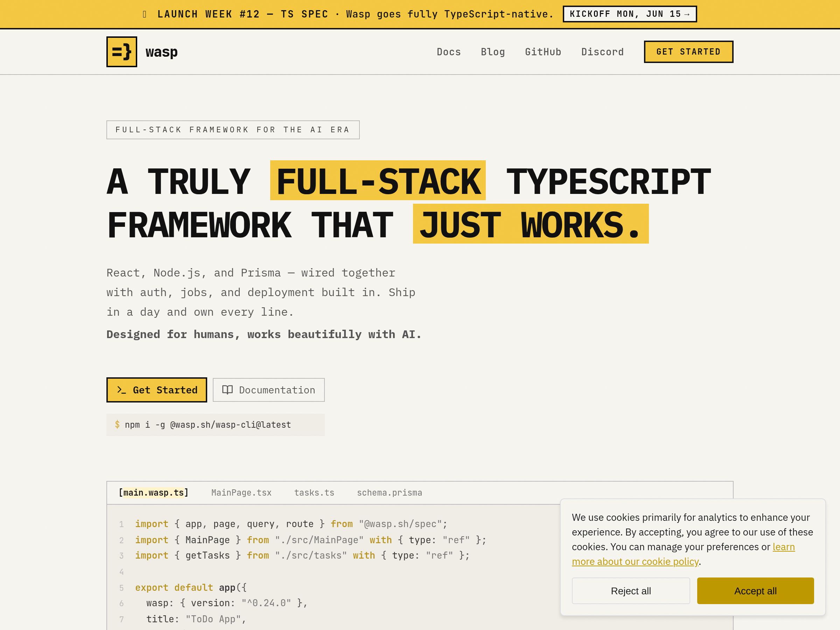Accept all cookies
This screenshot has height=630, width=840.
click(755, 591)
